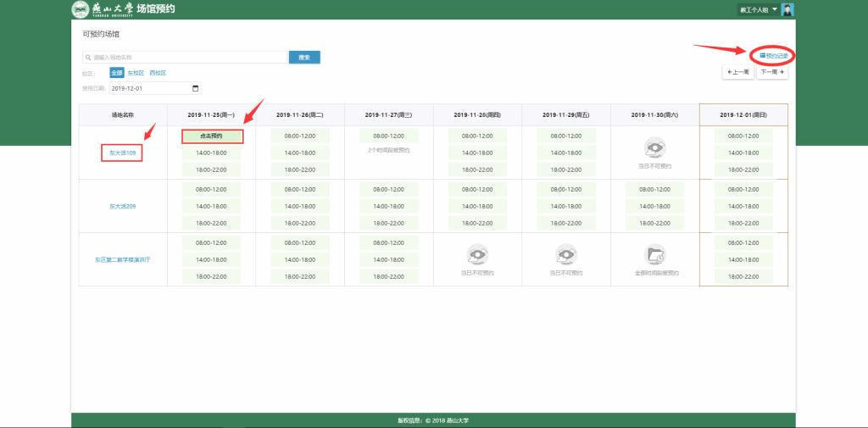
Task: Filter venues by 西校区
Action: pyautogui.click(x=158, y=74)
